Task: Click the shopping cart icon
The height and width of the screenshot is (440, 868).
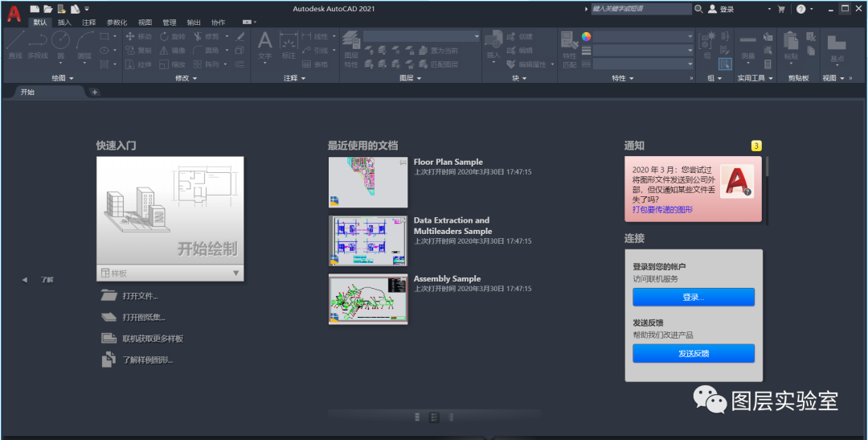Action: click(x=781, y=9)
